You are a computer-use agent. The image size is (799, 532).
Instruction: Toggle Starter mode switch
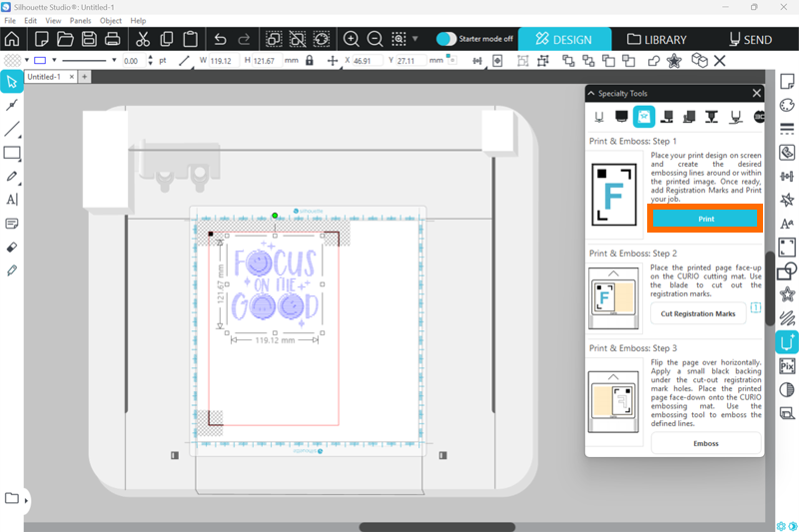point(446,39)
